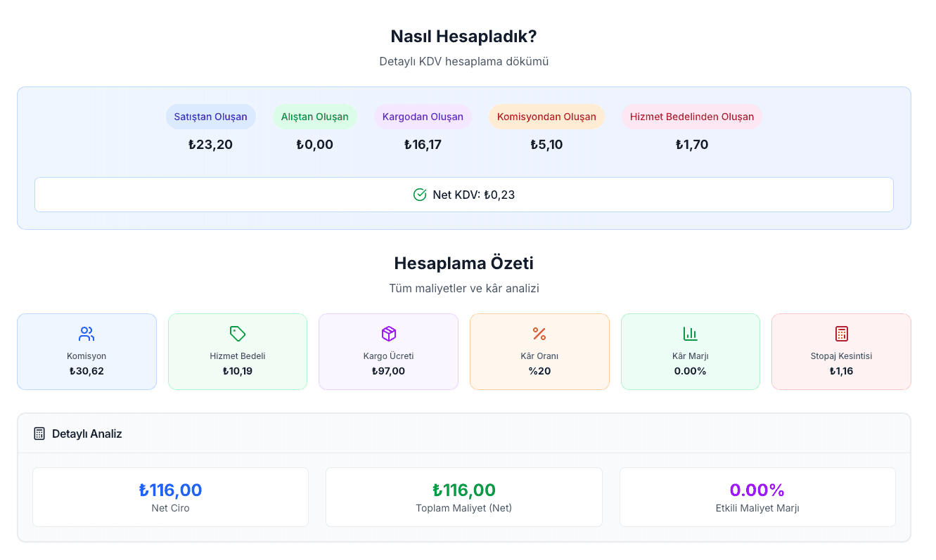
Task: Click the 0.00% Kâr Marjı value
Action: pos(691,371)
